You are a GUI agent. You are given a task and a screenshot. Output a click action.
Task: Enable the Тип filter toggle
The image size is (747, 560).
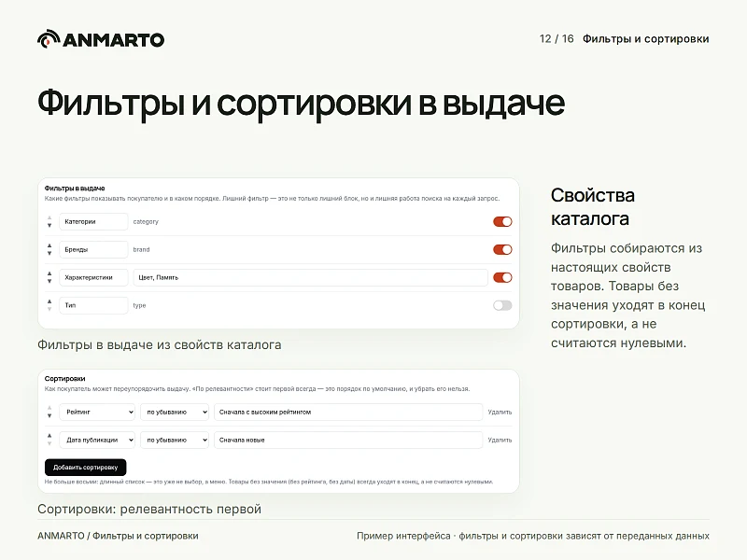tap(502, 305)
